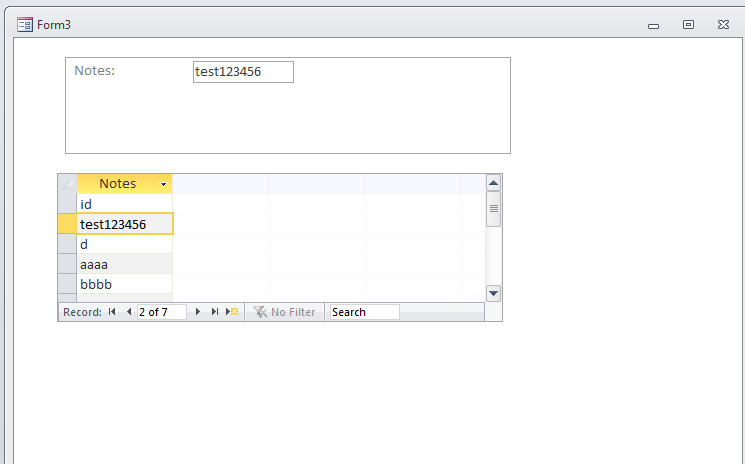Select the datasheet select-all corner box
745x464 pixels.
tap(67, 184)
